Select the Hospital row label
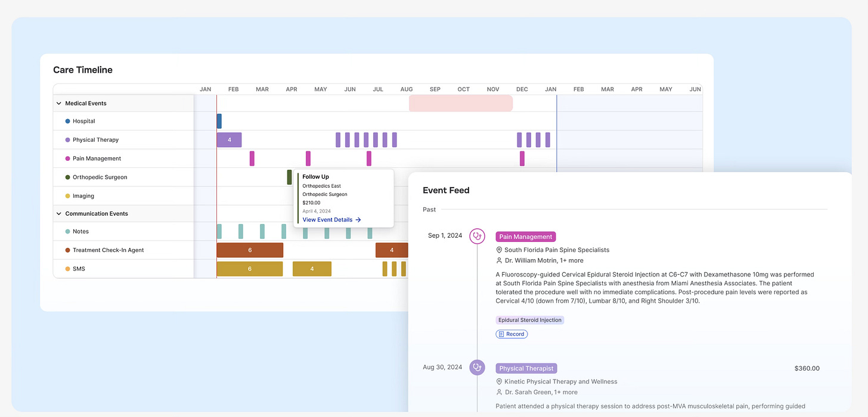 pyautogui.click(x=84, y=121)
